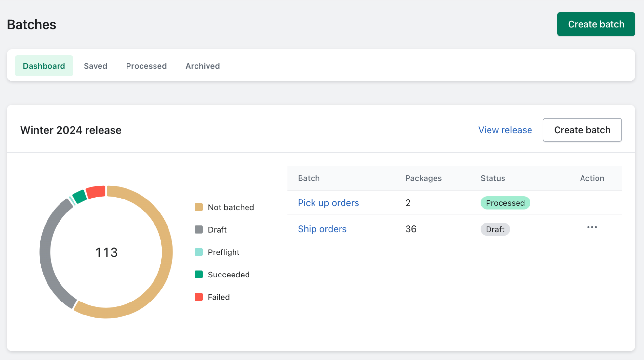The height and width of the screenshot is (360, 644).
Task: Click the Draft status badge for Ship orders
Action: (495, 229)
